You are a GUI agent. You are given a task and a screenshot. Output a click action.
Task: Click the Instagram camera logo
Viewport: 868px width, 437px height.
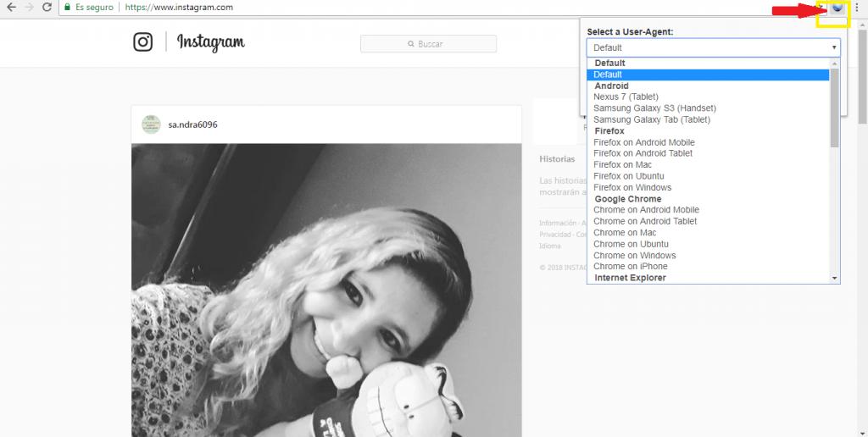coord(142,42)
